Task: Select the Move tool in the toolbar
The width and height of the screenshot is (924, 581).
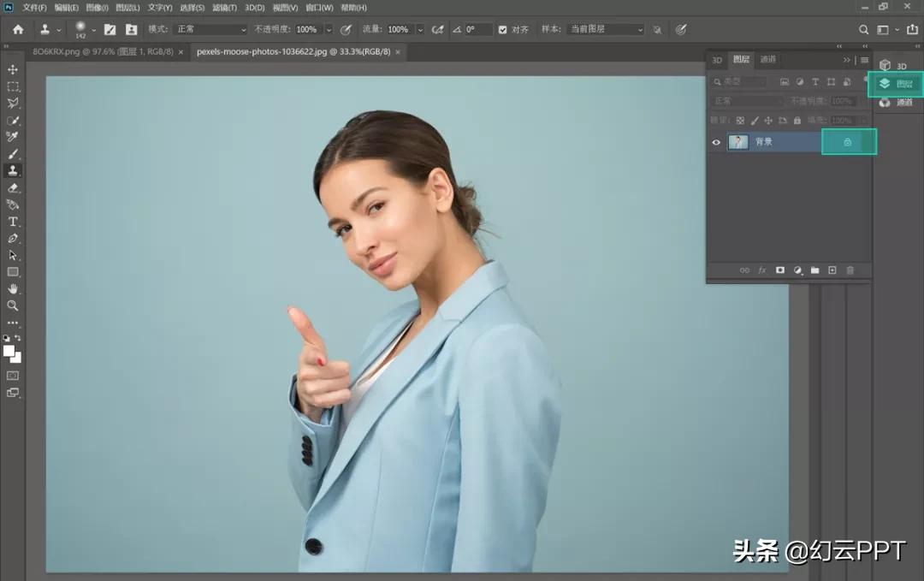Action: coord(13,69)
